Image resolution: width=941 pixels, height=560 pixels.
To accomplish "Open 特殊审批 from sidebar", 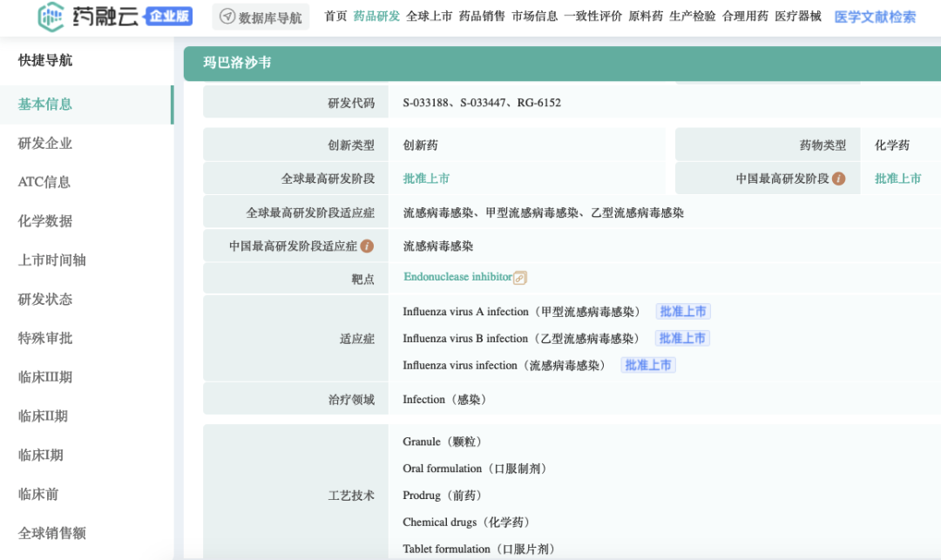I will coord(45,338).
